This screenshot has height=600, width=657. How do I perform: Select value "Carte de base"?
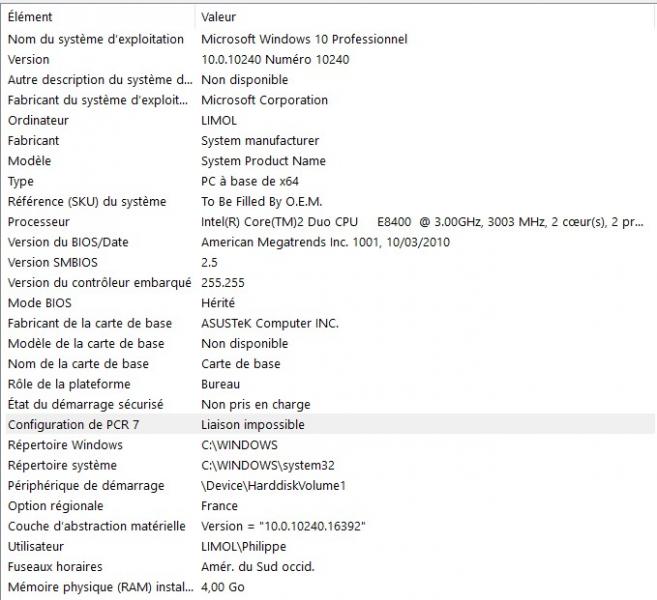[241, 364]
